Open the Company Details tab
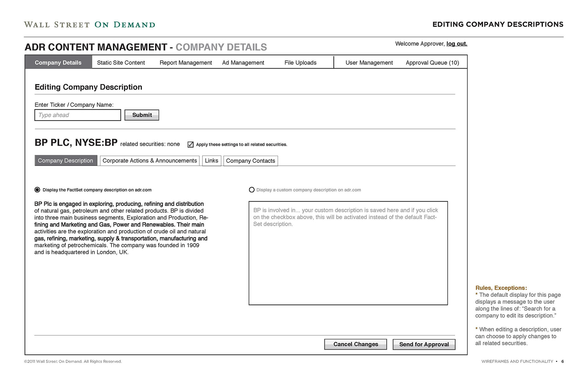 click(58, 62)
